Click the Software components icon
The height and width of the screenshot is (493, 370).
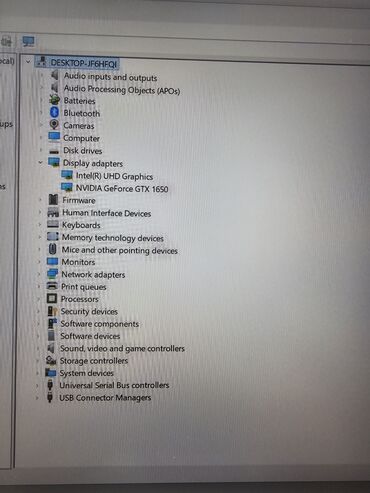click(52, 323)
